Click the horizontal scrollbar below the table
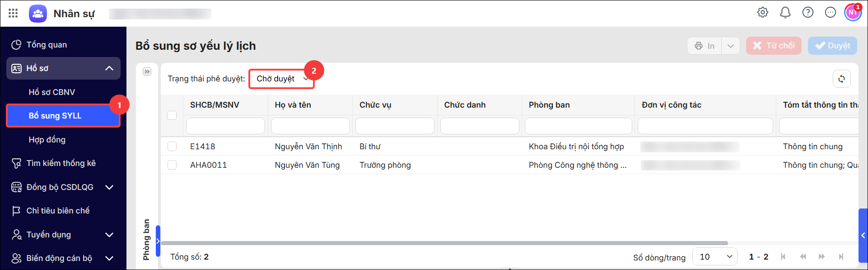Screen dimensions: 868x270 [444, 243]
